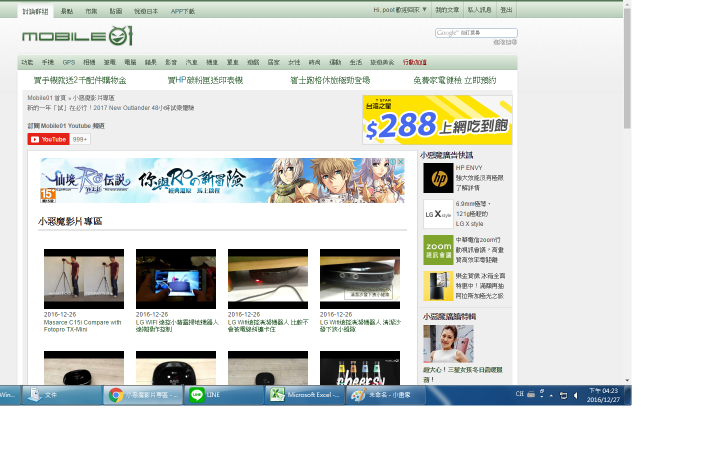
Task: Open the 手機 category menu
Action: (x=48, y=62)
